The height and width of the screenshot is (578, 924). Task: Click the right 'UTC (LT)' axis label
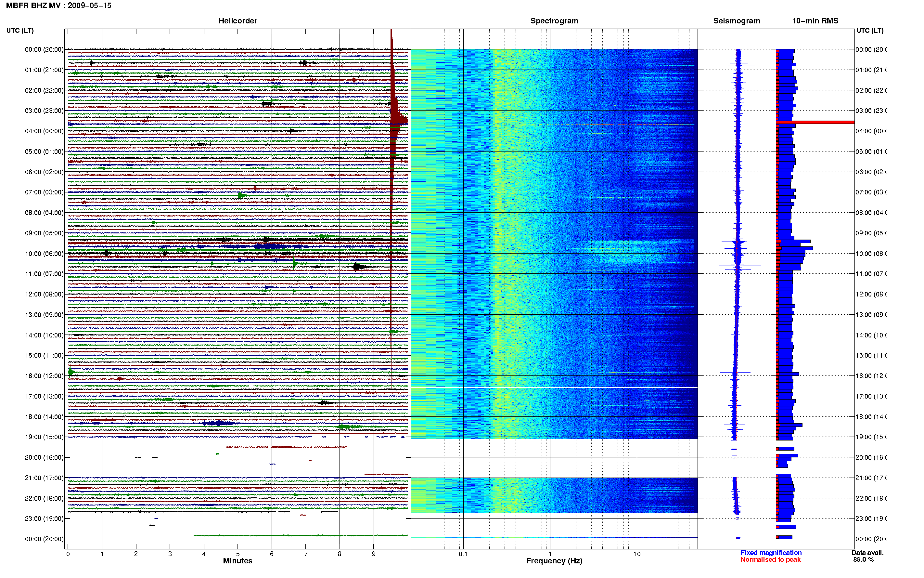[870, 31]
